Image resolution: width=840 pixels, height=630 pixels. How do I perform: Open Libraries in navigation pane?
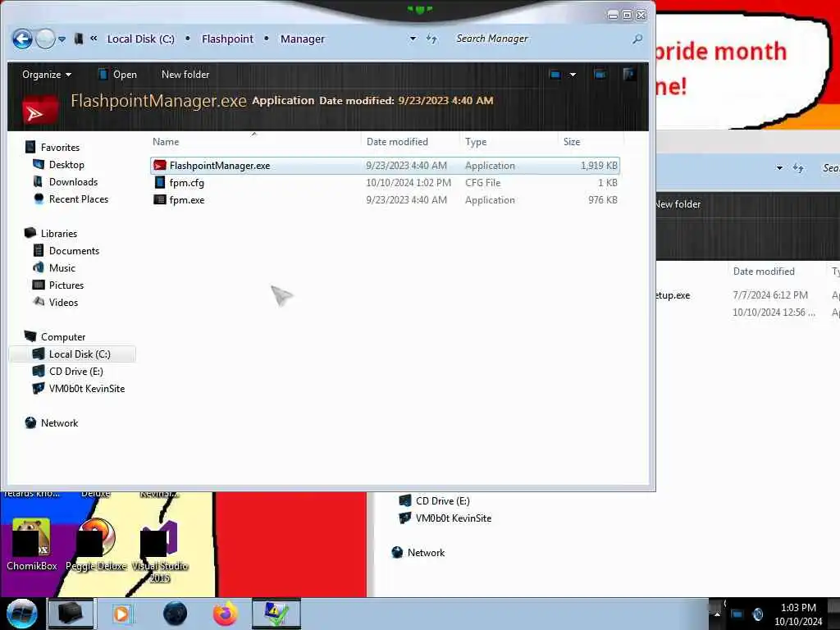(59, 234)
